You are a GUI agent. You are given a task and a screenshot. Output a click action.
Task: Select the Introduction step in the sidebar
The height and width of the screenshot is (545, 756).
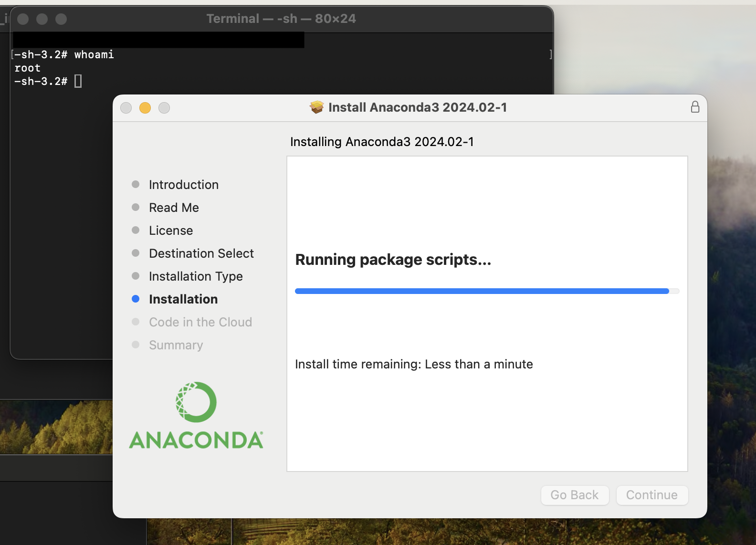[183, 185]
